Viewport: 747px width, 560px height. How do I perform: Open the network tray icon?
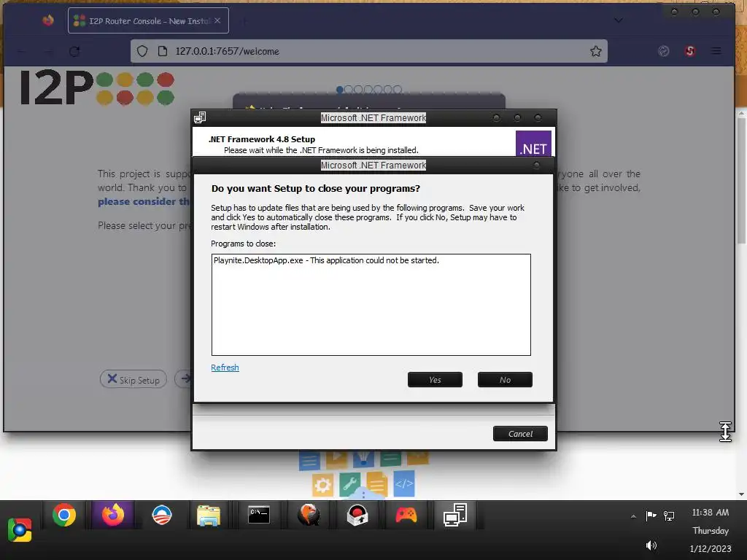click(669, 516)
